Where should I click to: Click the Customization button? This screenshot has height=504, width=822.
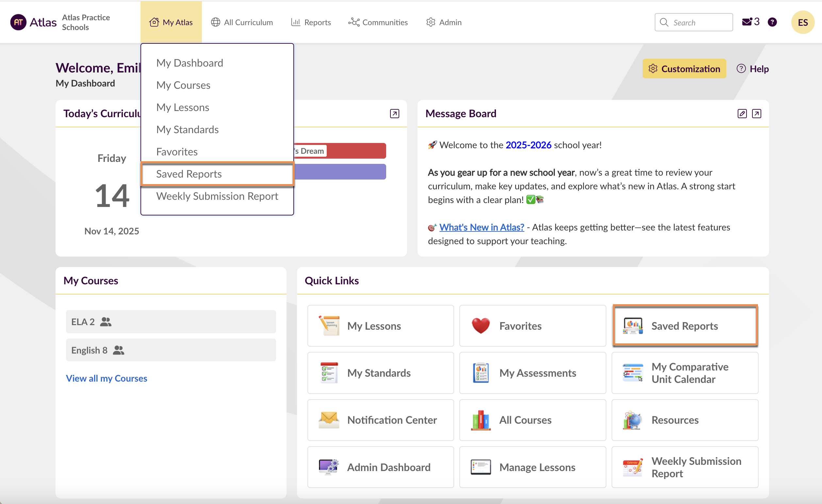pos(684,69)
